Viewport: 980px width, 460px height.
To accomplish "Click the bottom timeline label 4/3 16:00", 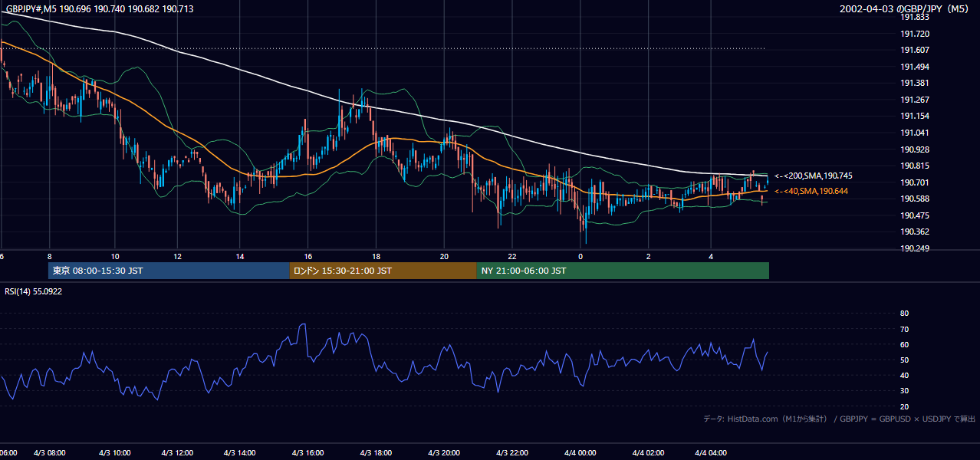I will tap(308, 453).
